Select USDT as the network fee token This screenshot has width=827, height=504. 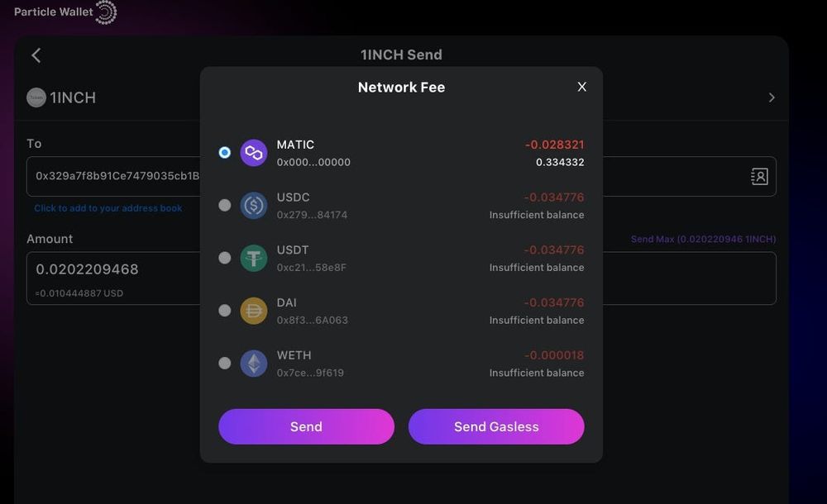[x=224, y=258]
